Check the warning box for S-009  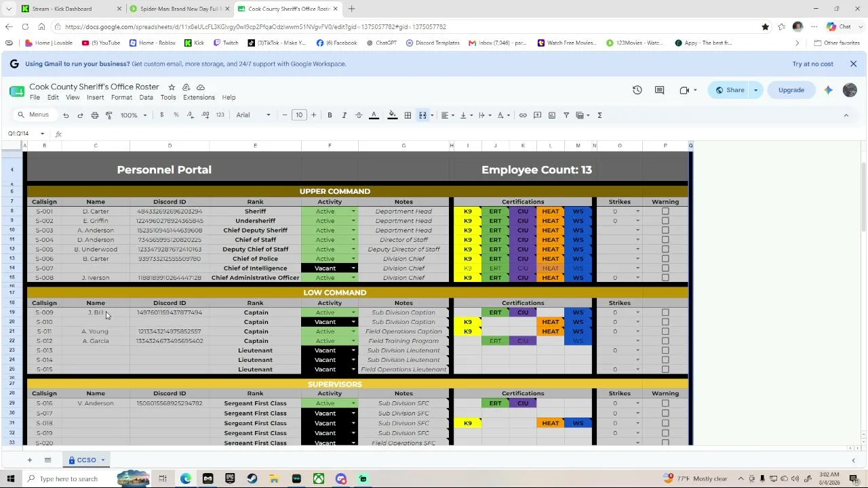click(x=665, y=312)
